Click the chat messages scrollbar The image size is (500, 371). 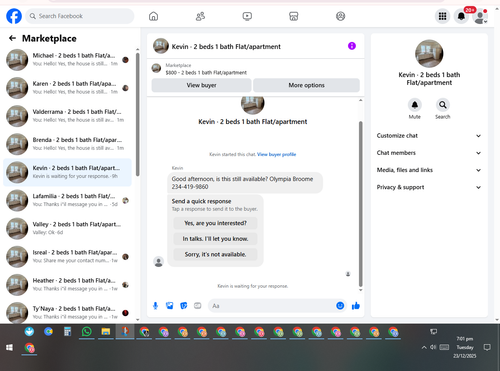point(360,204)
